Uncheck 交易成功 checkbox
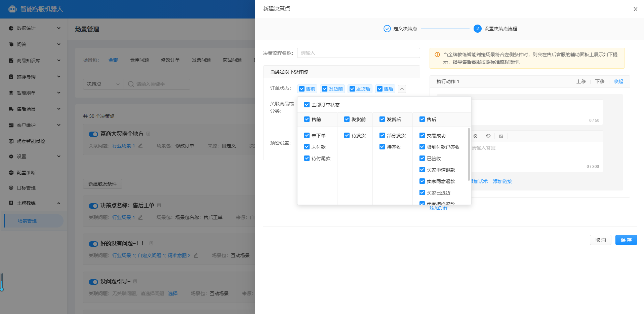Image resolution: width=644 pixels, height=314 pixels. [x=422, y=135]
